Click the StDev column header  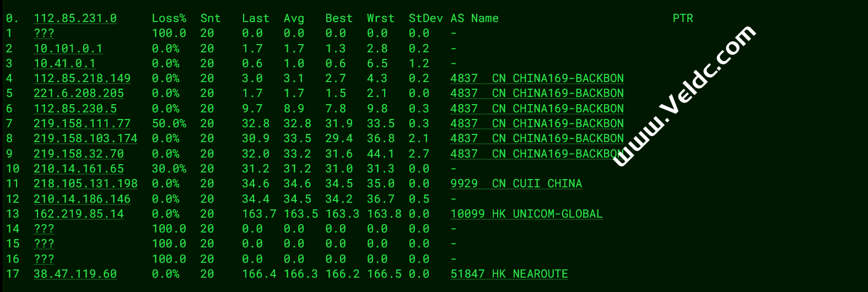click(x=425, y=18)
